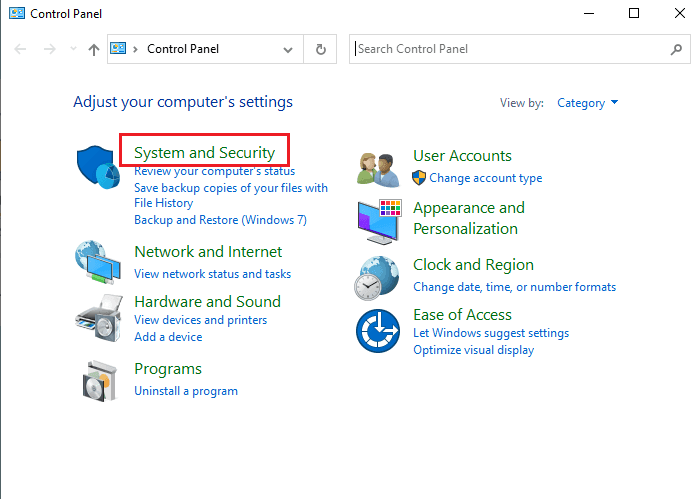Focus the Search Control Panel field
The width and height of the screenshot is (700, 499).
tap(520, 49)
